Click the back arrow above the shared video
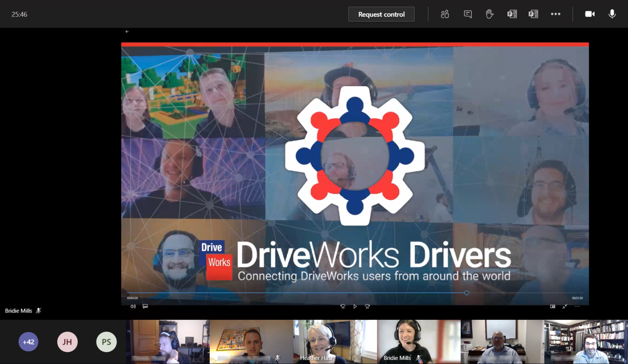The height and width of the screenshot is (364, 628). (127, 31)
